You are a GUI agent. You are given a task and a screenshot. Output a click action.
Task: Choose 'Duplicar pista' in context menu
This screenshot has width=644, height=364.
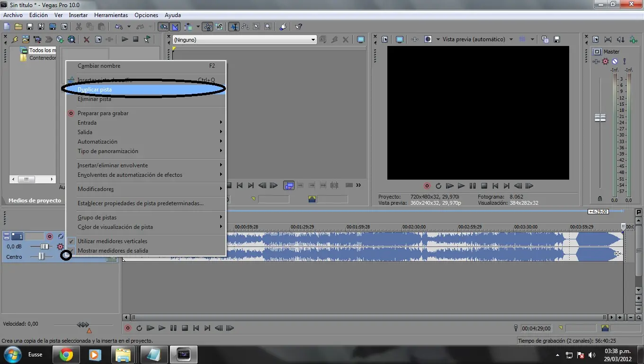pyautogui.click(x=145, y=90)
